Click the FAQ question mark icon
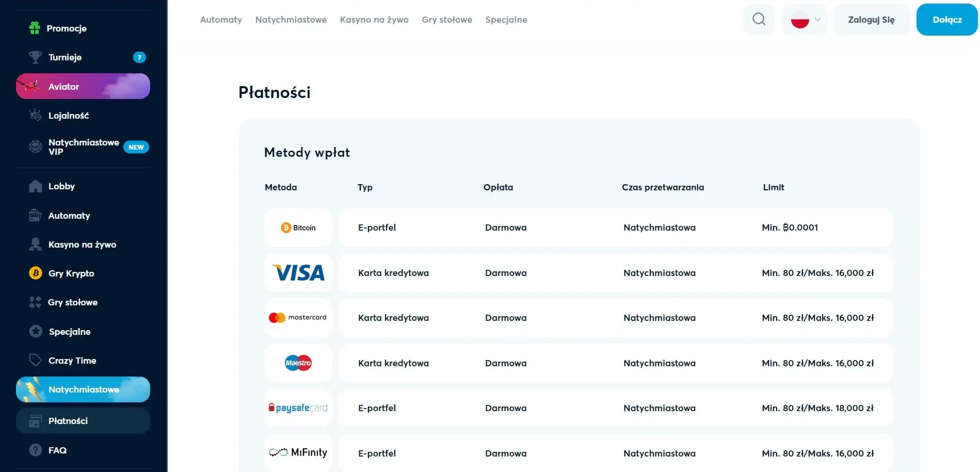The width and height of the screenshot is (980, 472). point(35,450)
